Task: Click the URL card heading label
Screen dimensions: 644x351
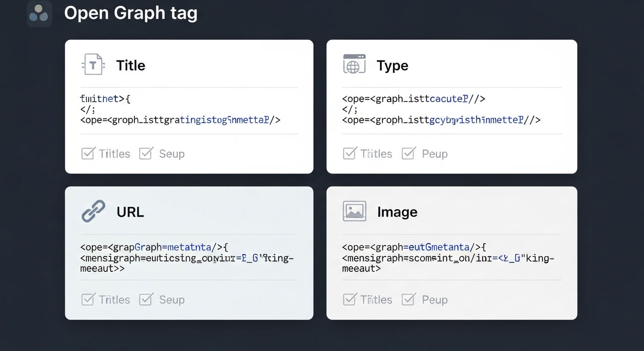Action: 130,212
